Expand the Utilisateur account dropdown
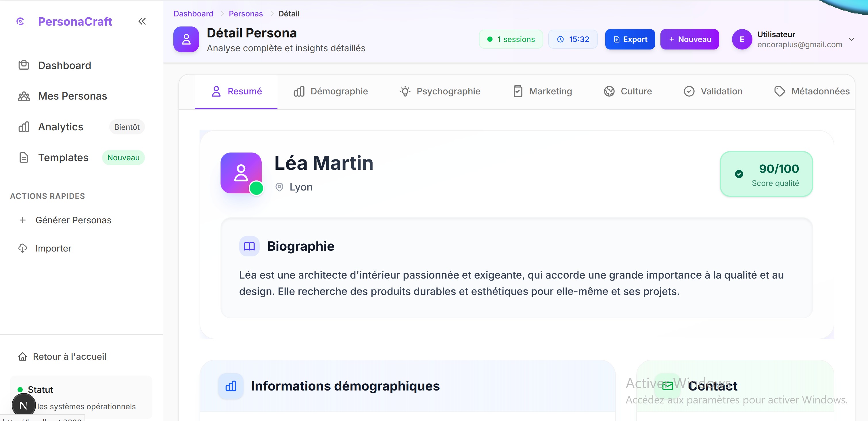The height and width of the screenshot is (421, 868). point(852,39)
